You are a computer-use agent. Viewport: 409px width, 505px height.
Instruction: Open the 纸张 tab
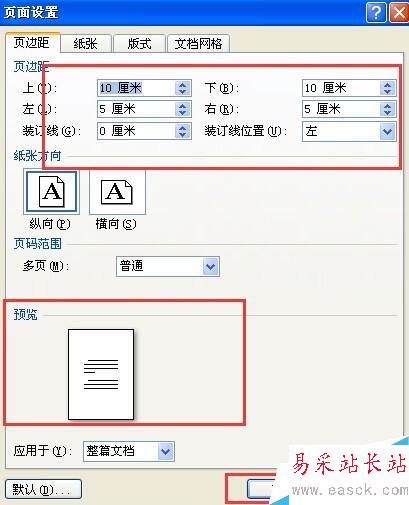click(x=86, y=44)
